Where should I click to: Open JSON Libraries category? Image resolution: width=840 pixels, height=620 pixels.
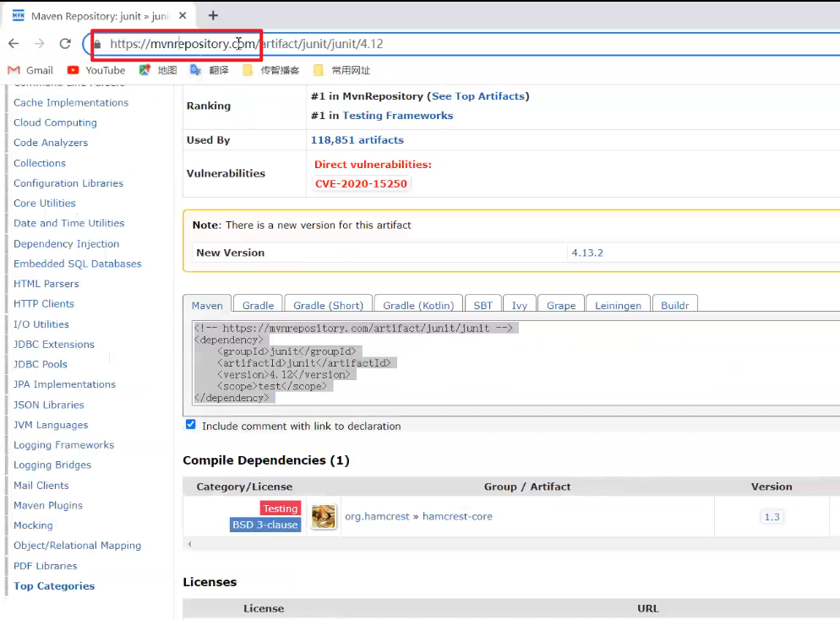49,405
